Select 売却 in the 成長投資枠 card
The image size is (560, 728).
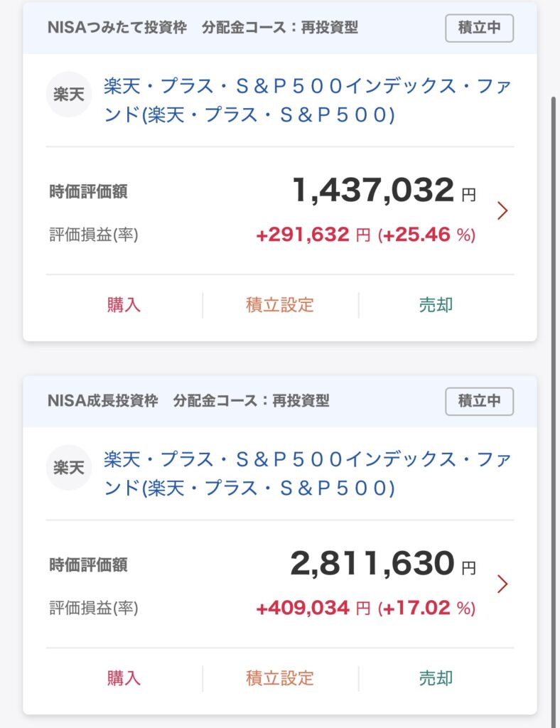coord(436,678)
